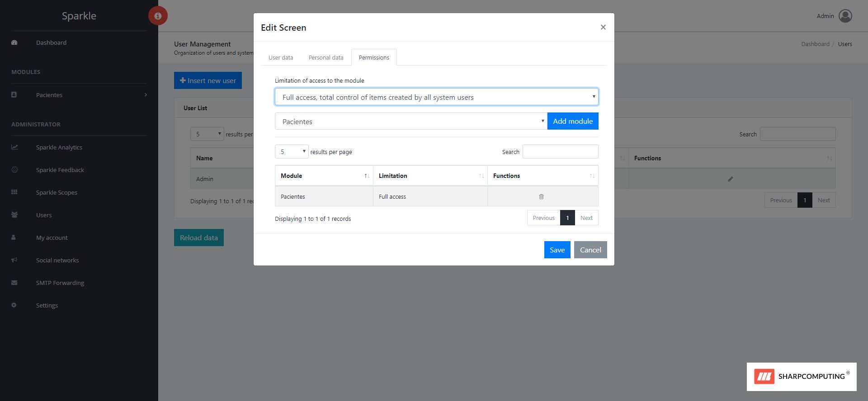The width and height of the screenshot is (868, 401).
Task: Open Social networks in the sidebar
Action: tap(57, 260)
